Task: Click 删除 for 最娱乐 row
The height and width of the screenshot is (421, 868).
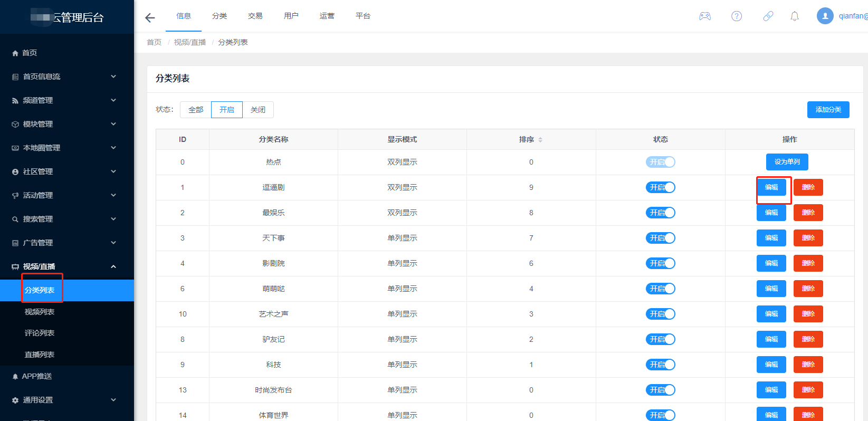Action: point(808,213)
